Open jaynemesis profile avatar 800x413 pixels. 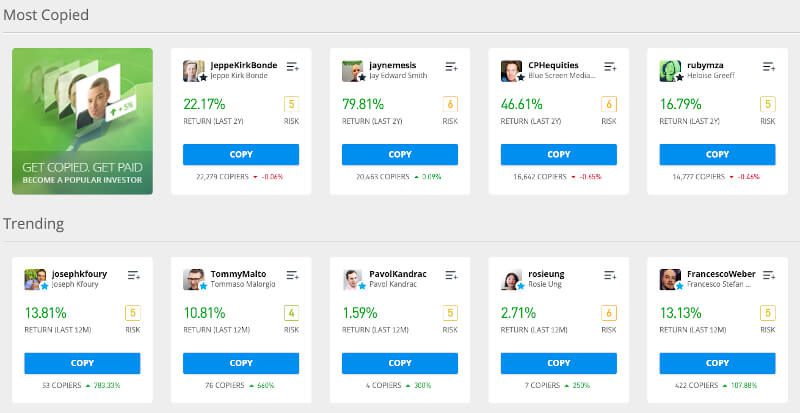pos(353,71)
